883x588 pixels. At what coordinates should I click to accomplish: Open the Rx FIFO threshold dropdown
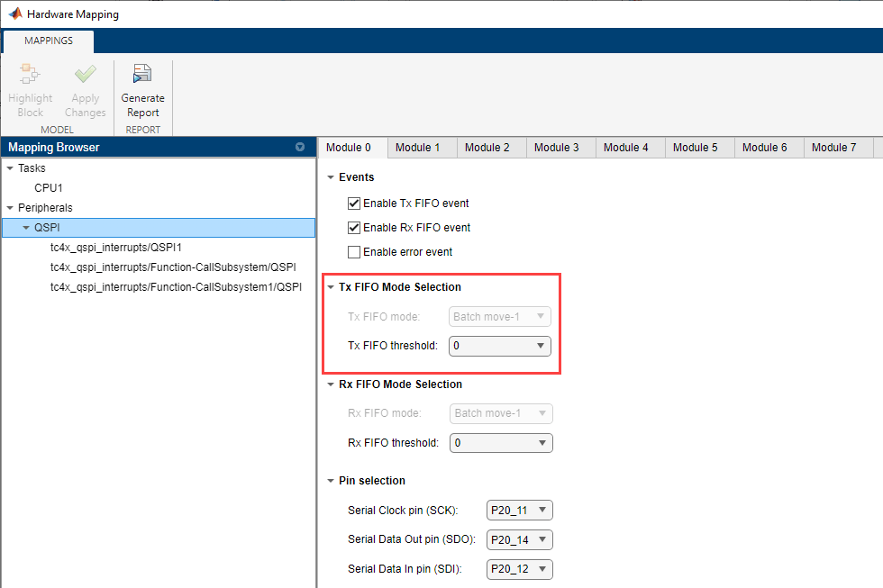click(x=500, y=443)
